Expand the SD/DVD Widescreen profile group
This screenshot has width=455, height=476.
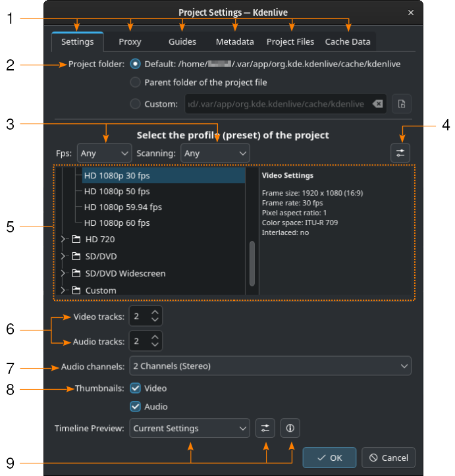[x=63, y=273]
